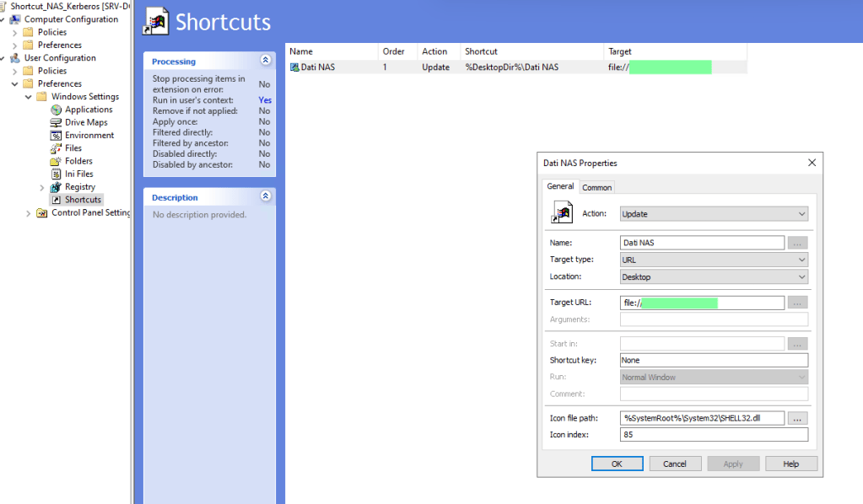Click the Target URL input field
Screen dimensions: 863x504
point(702,303)
